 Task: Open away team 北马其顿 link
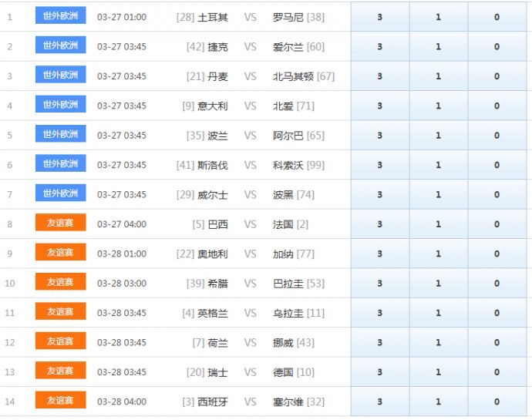coord(293,76)
